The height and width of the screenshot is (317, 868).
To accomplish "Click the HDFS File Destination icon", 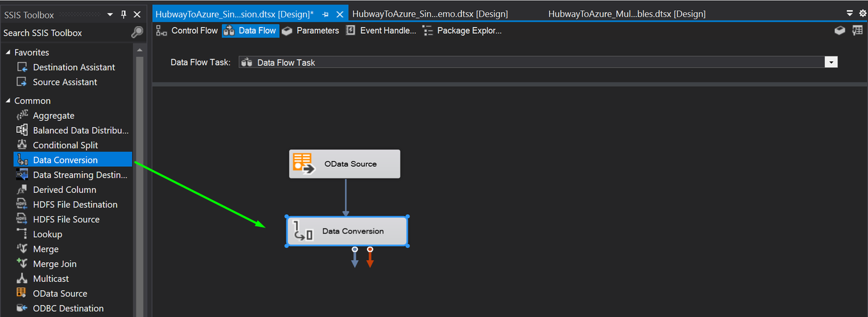I will 22,205.
